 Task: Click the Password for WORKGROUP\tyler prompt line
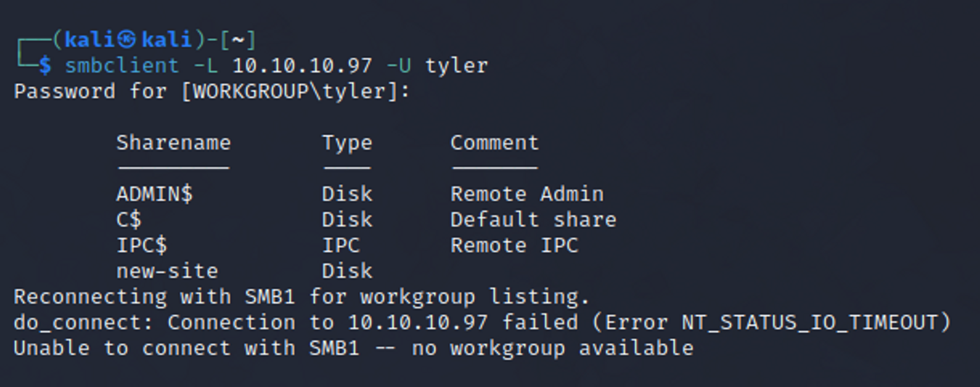[212, 92]
